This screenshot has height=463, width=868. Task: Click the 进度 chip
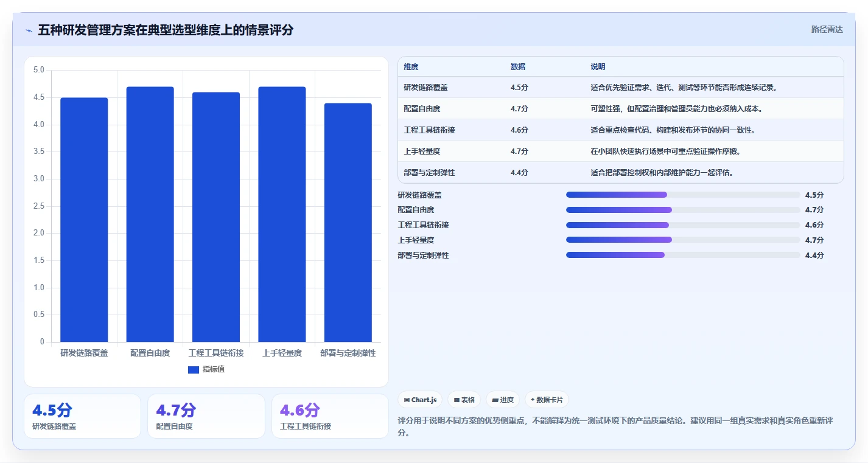coord(503,400)
